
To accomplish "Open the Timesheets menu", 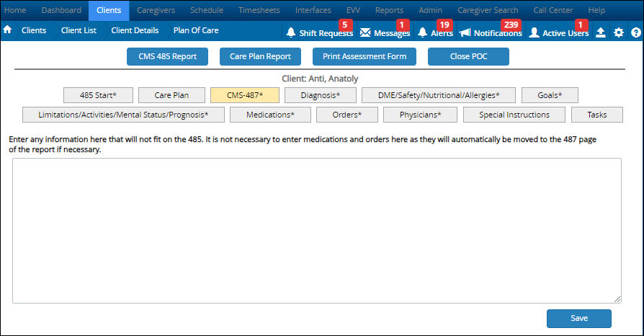I will coord(259,10).
